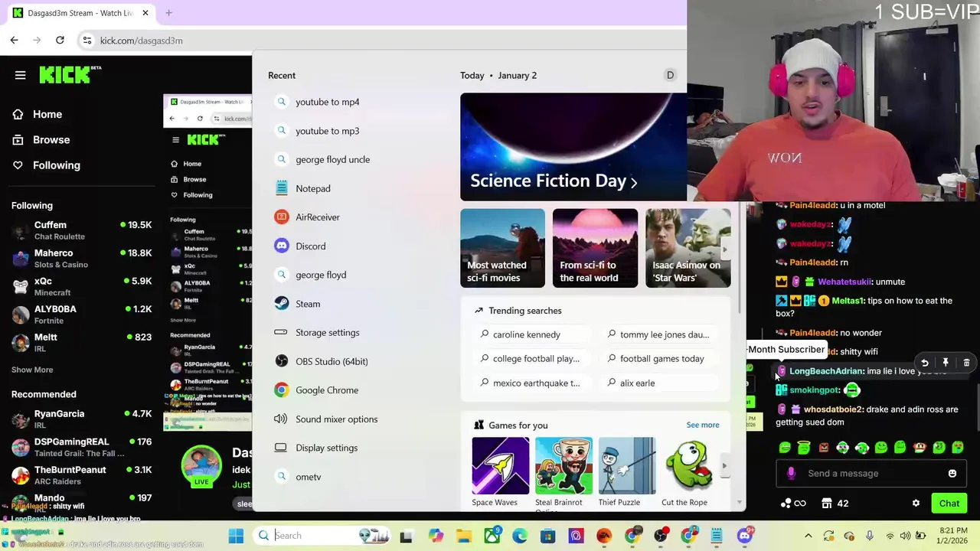Open Maherco's channel in Following list

[x=81, y=258]
